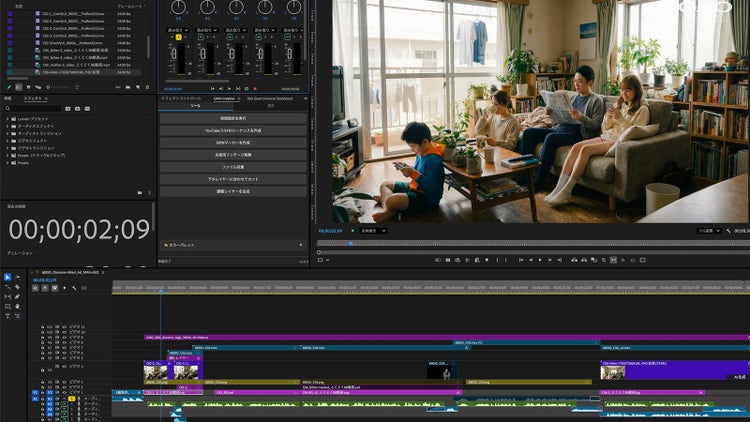The width and height of the screenshot is (750, 422).
Task: Toggle yellow solo button on first mixer channel
Action: point(178,37)
